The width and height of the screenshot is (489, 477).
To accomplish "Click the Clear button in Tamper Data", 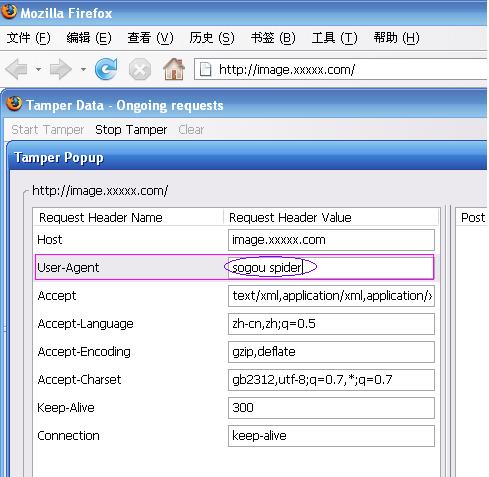I will (x=191, y=130).
